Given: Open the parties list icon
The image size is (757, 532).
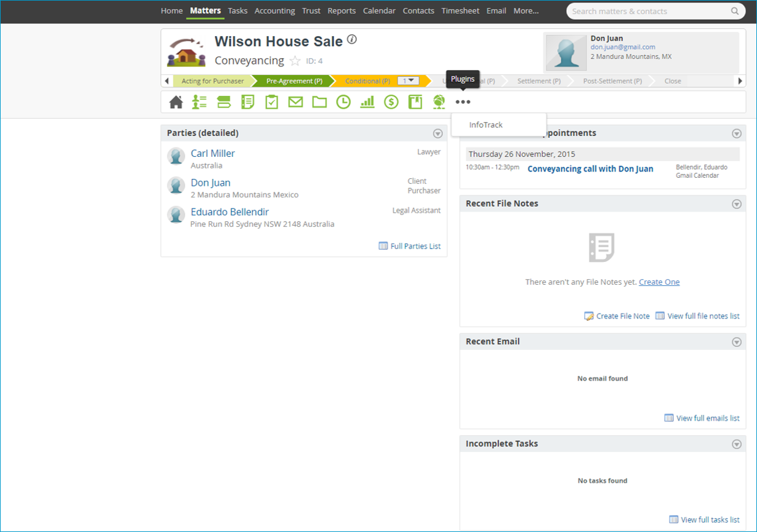Looking at the screenshot, I should (199, 102).
